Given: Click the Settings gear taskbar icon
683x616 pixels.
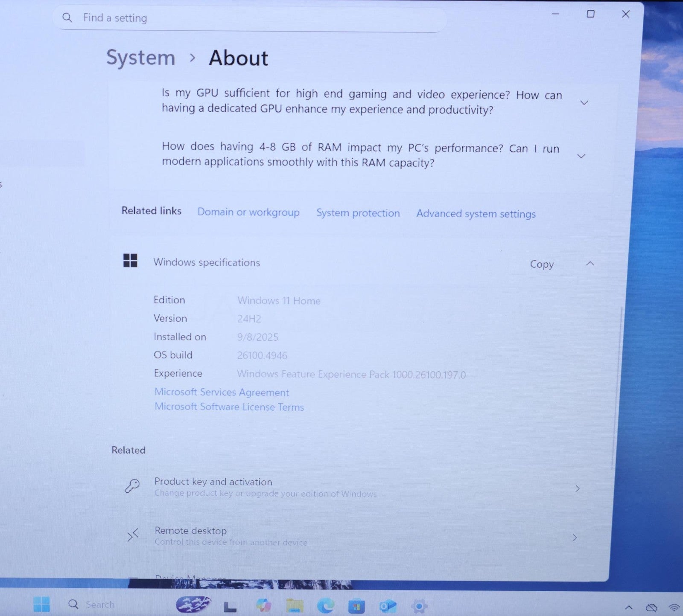Looking at the screenshot, I should click(x=419, y=606).
